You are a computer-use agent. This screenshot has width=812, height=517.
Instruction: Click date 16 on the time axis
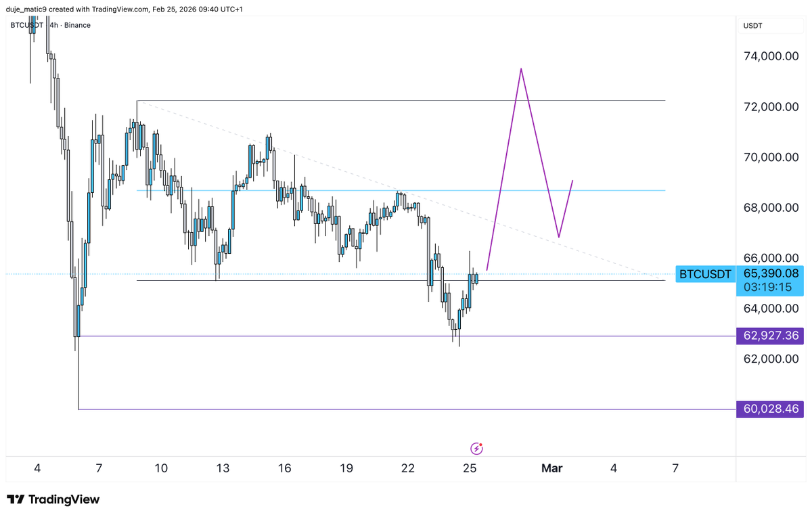click(284, 468)
